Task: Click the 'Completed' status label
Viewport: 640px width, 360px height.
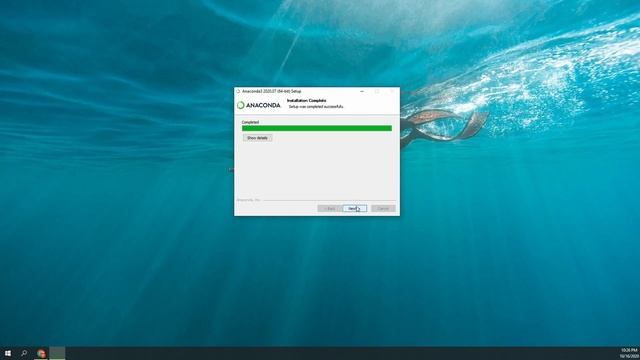Action: click(250, 122)
